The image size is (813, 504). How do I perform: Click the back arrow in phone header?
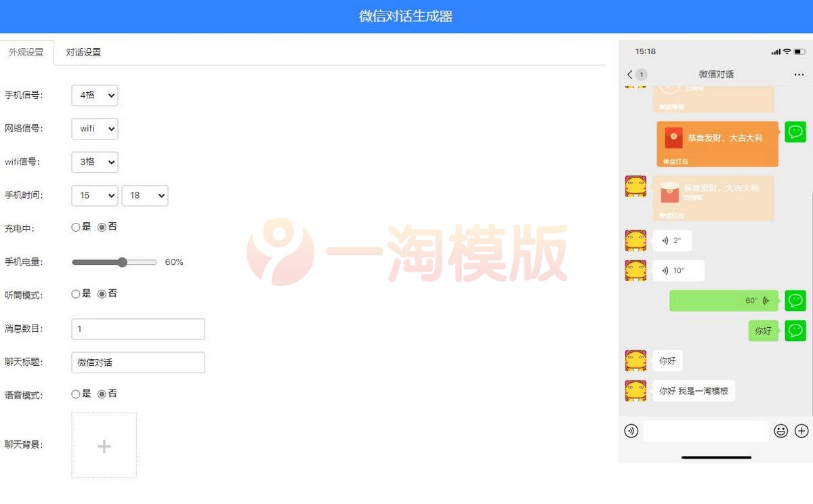pos(630,75)
